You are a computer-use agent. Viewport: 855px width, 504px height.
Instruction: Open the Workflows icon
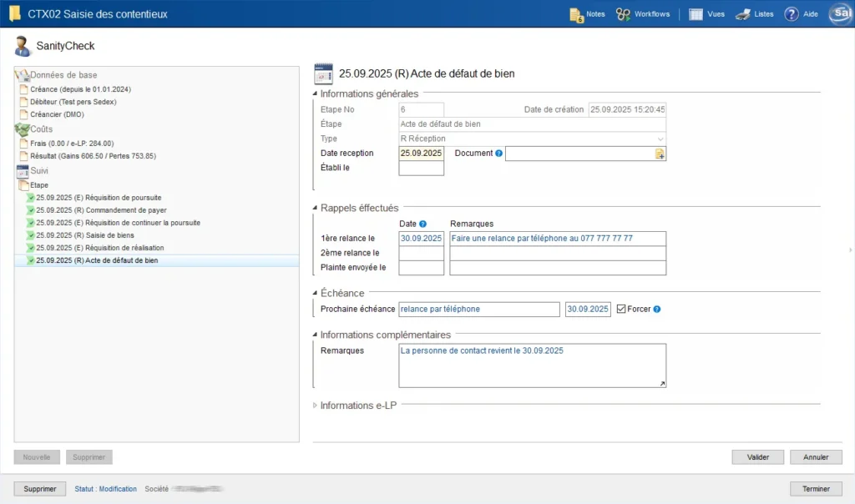coord(623,14)
